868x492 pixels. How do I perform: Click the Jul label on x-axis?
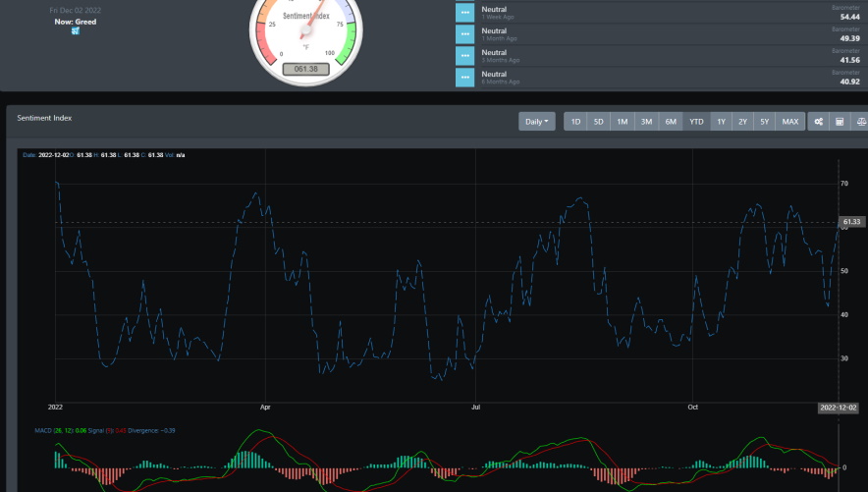[x=475, y=408]
